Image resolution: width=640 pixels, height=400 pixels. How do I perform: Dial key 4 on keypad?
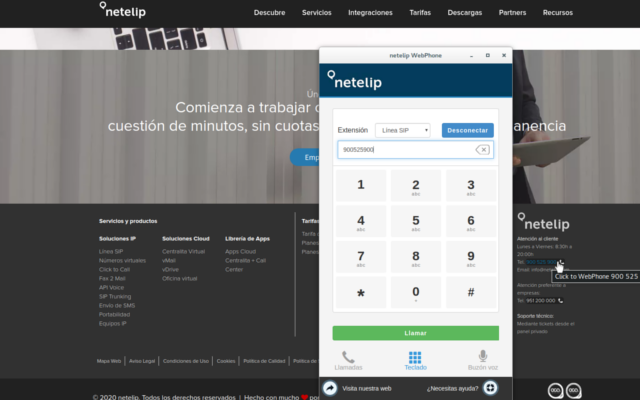[361, 221]
